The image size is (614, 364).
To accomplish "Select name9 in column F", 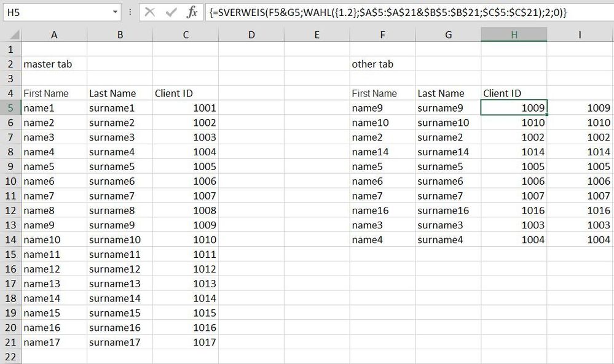I will [382, 108].
